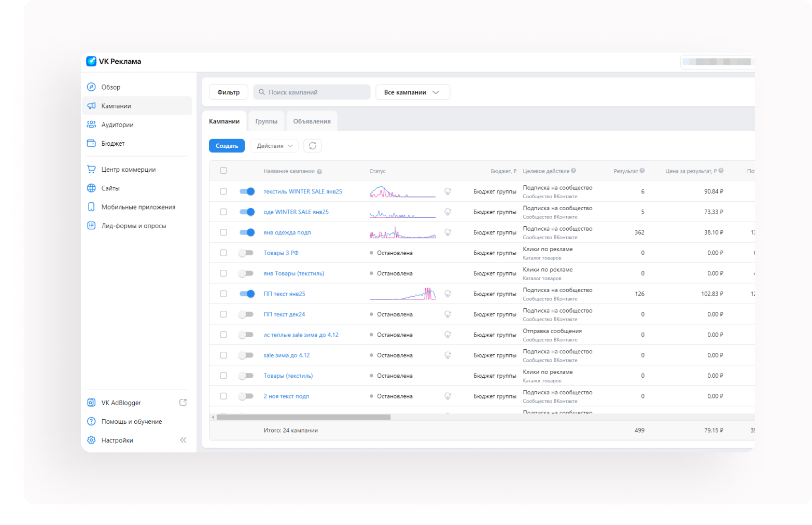Click the Аудитории people icon
This screenshot has width=812, height=525.
pyautogui.click(x=91, y=125)
